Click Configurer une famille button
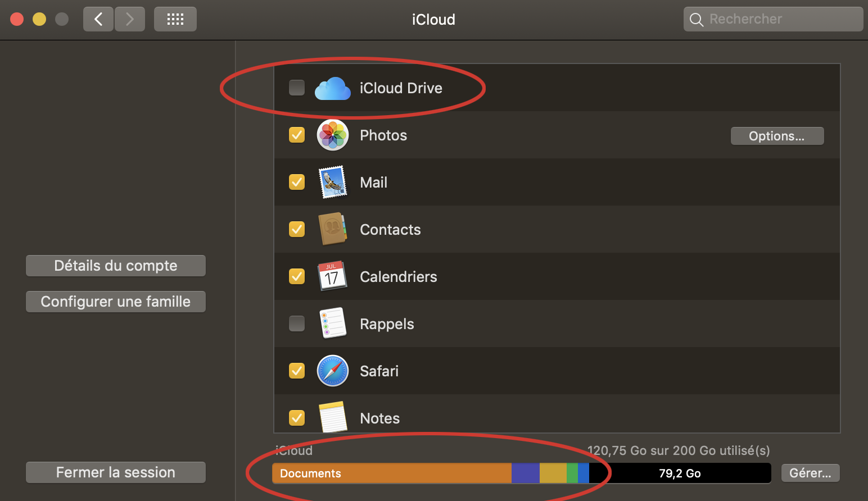 [x=116, y=302]
